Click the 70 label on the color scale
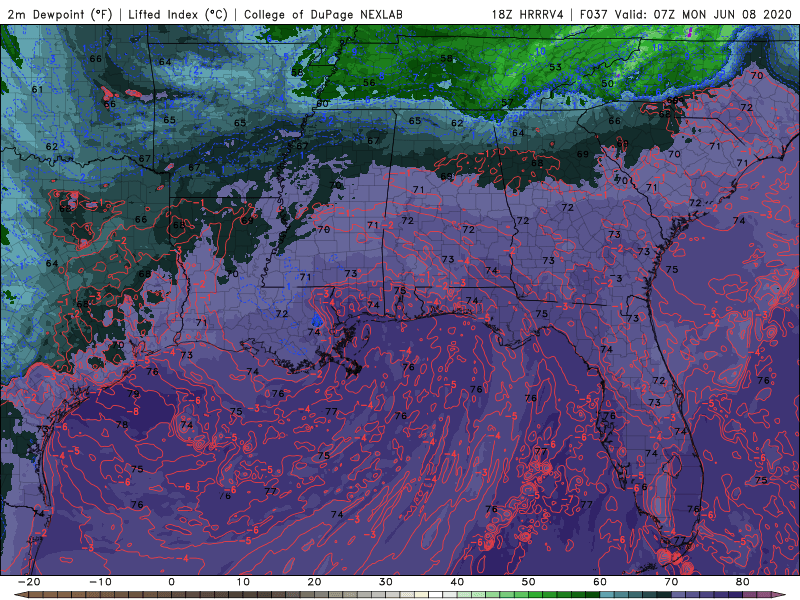The height and width of the screenshot is (600, 800). [671, 582]
